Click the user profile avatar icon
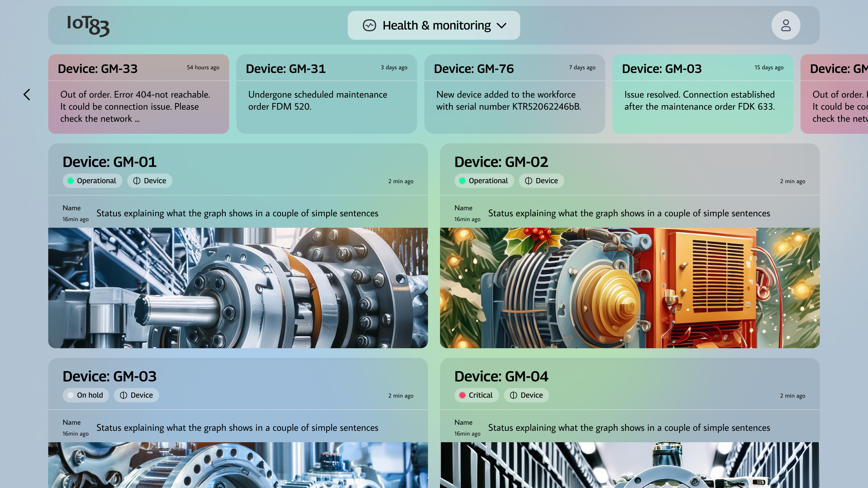The width and height of the screenshot is (868, 488). click(x=785, y=25)
